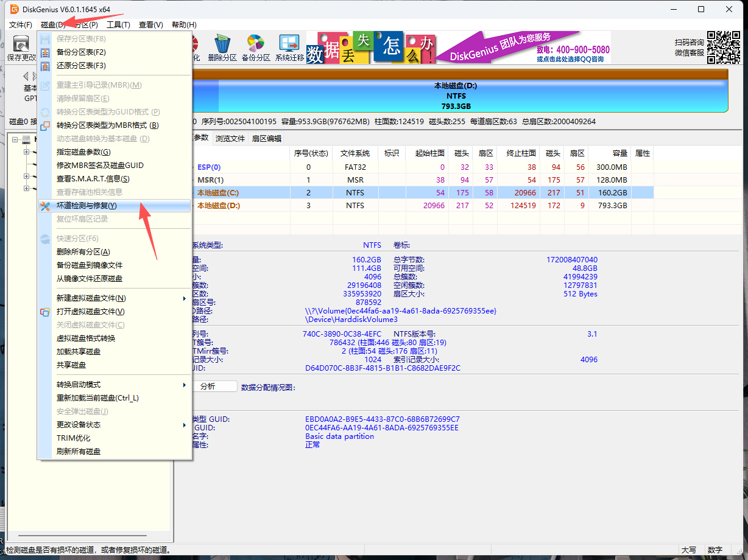The height and width of the screenshot is (560, 748).
Task: Click the icon beside 打开虚拟磁盘文件
Action: [45, 312]
